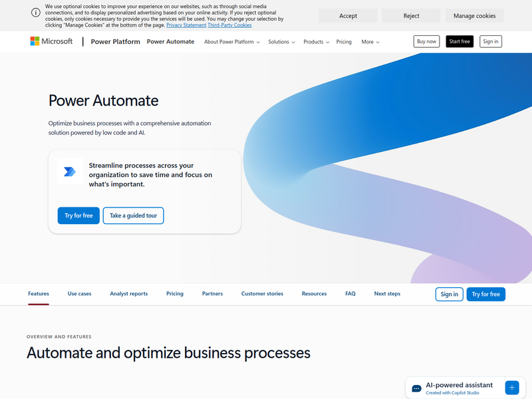Screen dimensions: 532x399
Task: Go to the Next steps tab
Action: pos(387,294)
